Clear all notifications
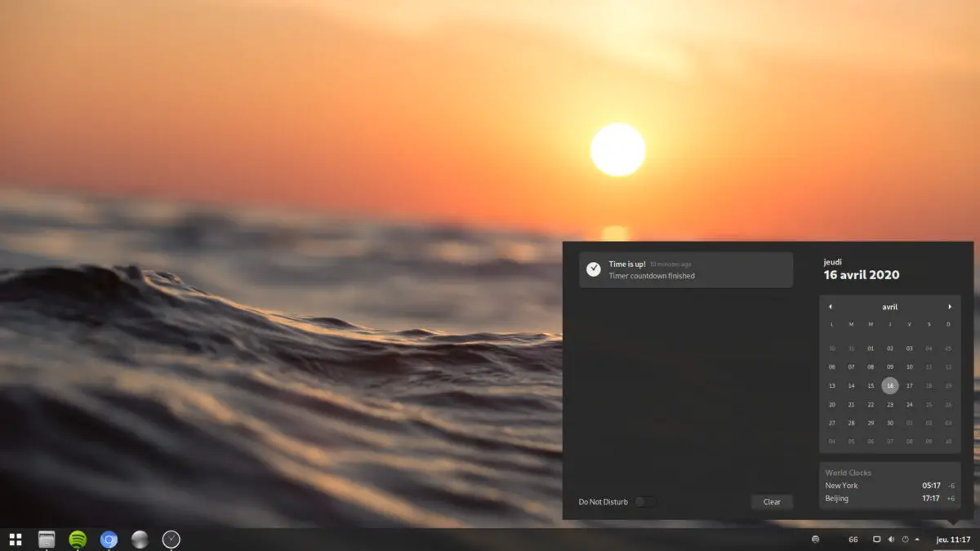The width and height of the screenshot is (980, 551). click(x=772, y=502)
